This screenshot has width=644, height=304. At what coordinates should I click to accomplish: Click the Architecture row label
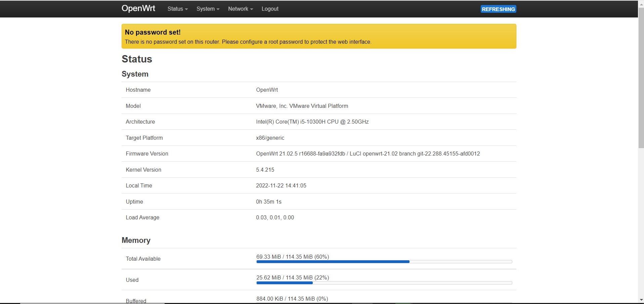(140, 122)
